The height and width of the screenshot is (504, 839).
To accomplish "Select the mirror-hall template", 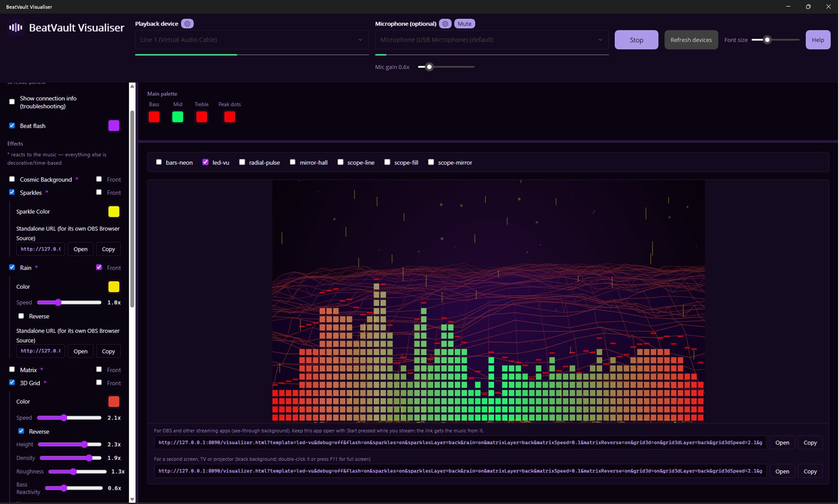I will [x=293, y=162].
